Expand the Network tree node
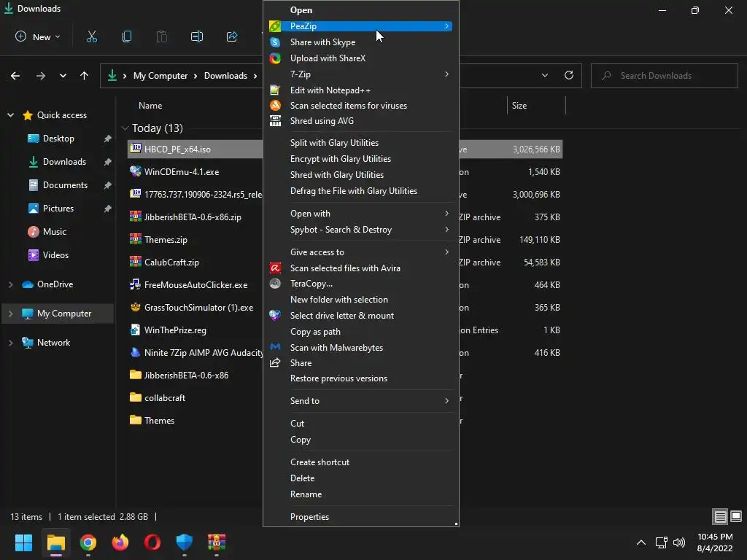 click(10, 343)
